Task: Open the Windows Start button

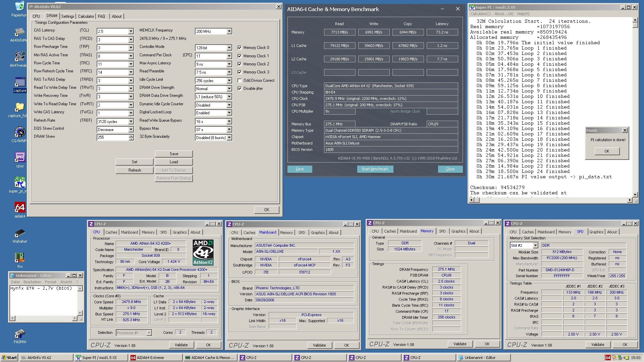Action: pyautogui.click(x=9, y=358)
